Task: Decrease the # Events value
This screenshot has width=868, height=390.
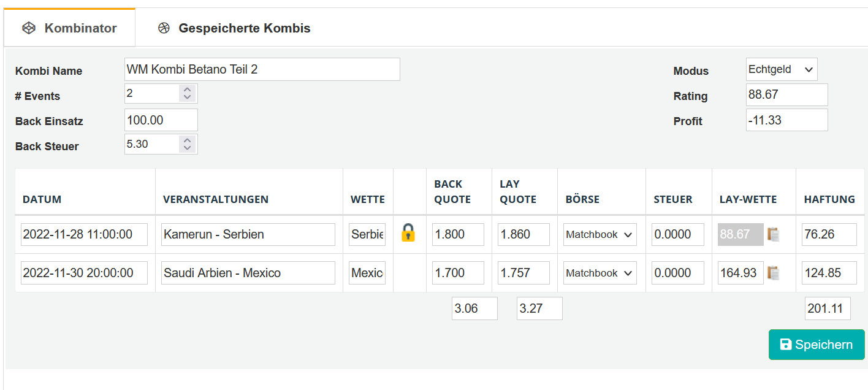Action: tap(188, 97)
